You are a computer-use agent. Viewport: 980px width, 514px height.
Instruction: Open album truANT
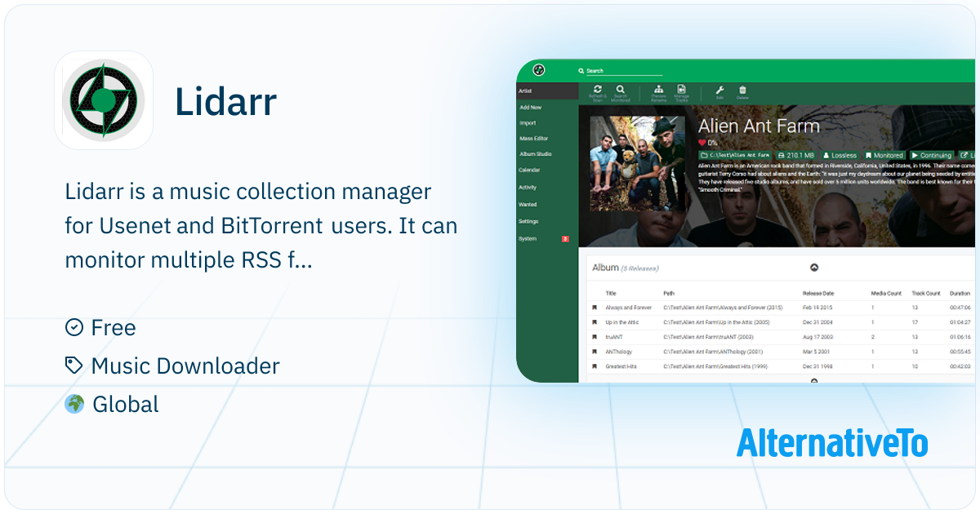pyautogui.click(x=614, y=337)
